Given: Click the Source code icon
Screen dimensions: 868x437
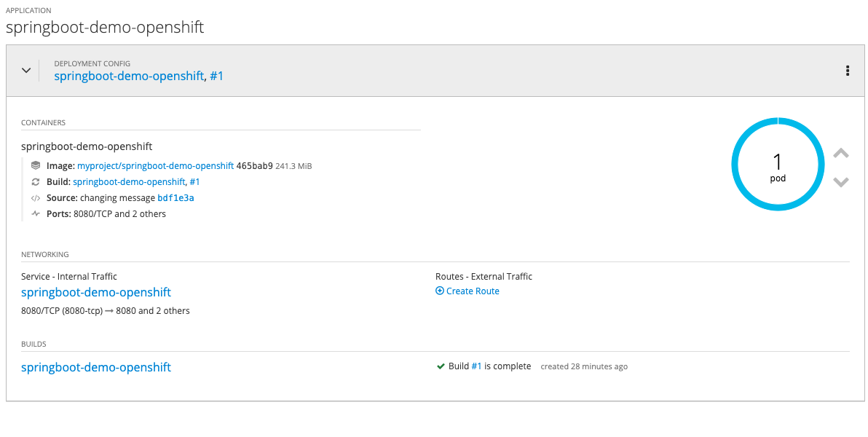Looking at the screenshot, I should click(36, 198).
